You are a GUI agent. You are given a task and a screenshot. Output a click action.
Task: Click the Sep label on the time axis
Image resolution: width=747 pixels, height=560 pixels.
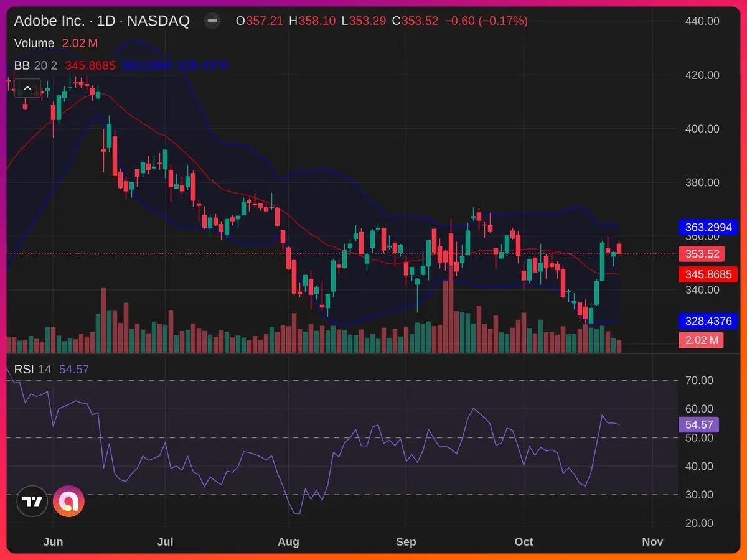coord(406,542)
